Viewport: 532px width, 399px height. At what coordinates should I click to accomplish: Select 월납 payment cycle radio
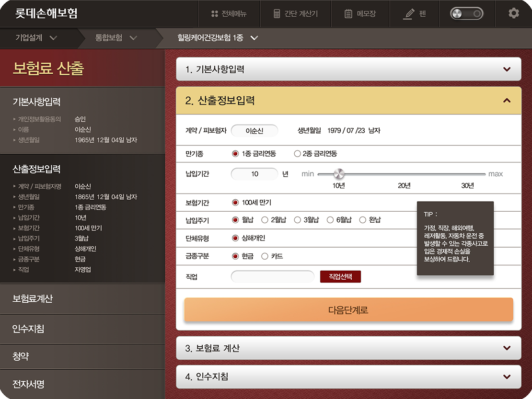[x=235, y=220]
